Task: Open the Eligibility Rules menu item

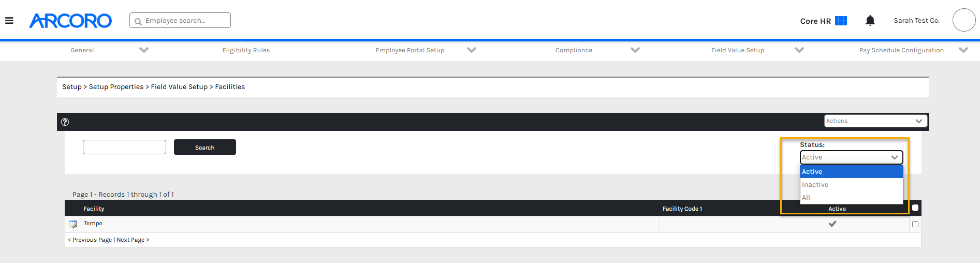Action: click(x=246, y=50)
